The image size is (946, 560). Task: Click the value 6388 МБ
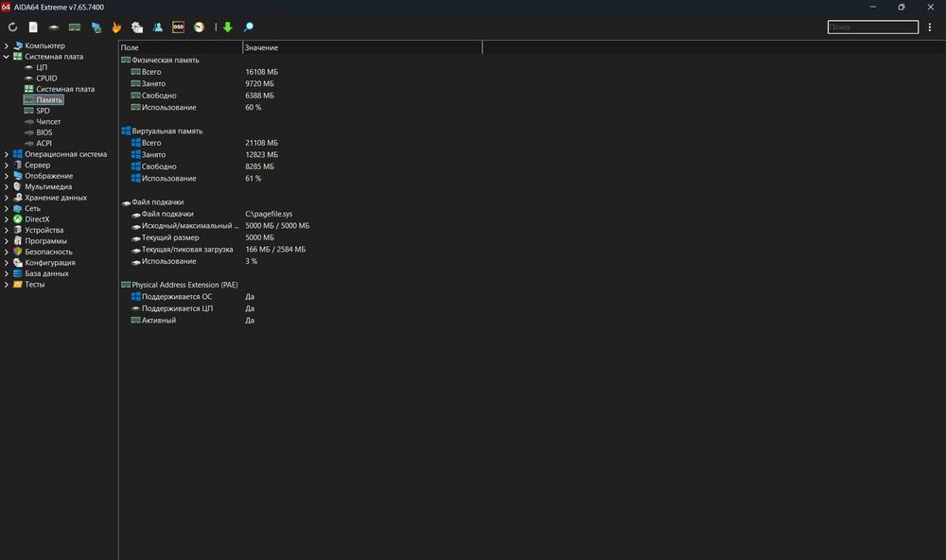point(259,96)
